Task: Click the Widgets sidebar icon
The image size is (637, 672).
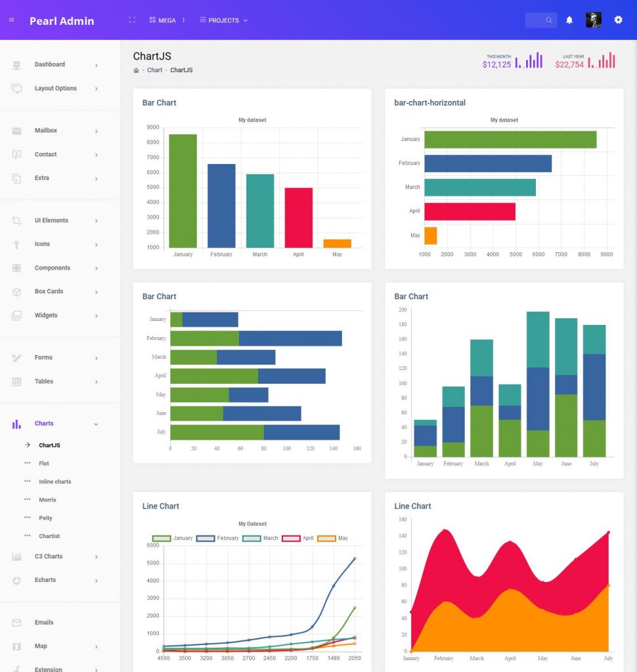Action: (x=16, y=315)
